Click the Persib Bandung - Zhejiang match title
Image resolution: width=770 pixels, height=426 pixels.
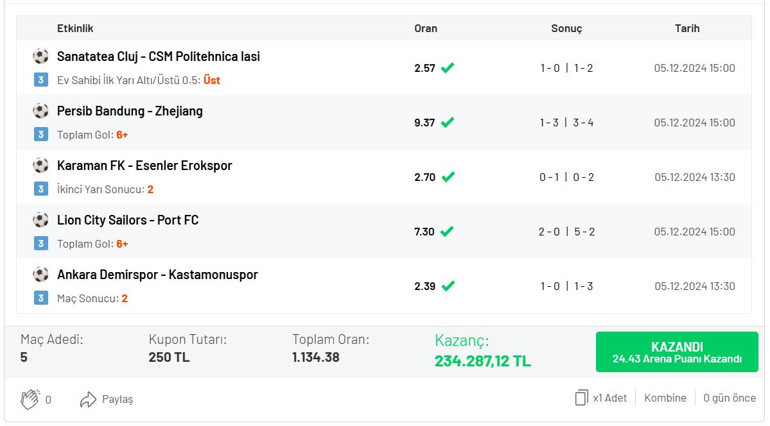[130, 111]
